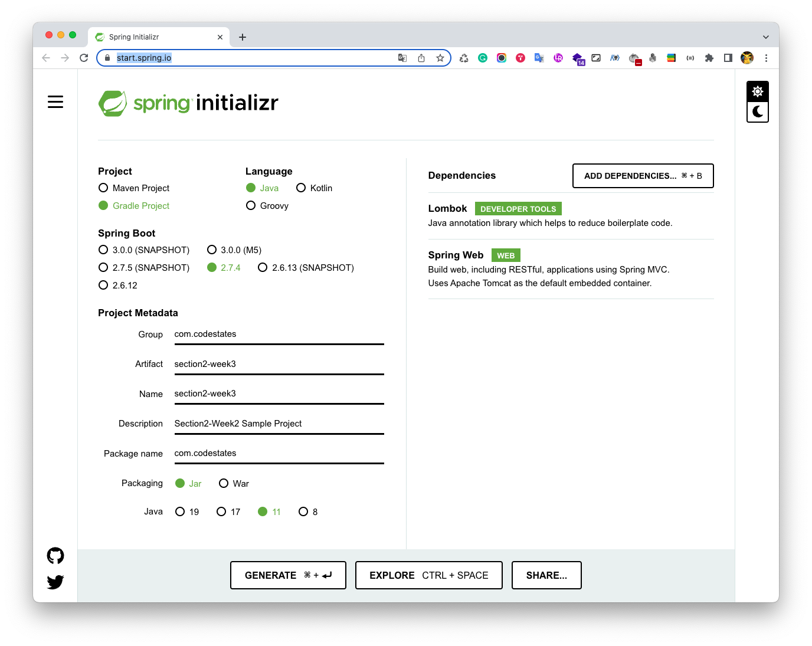Open the Chrome three-dot menu

pyautogui.click(x=766, y=58)
